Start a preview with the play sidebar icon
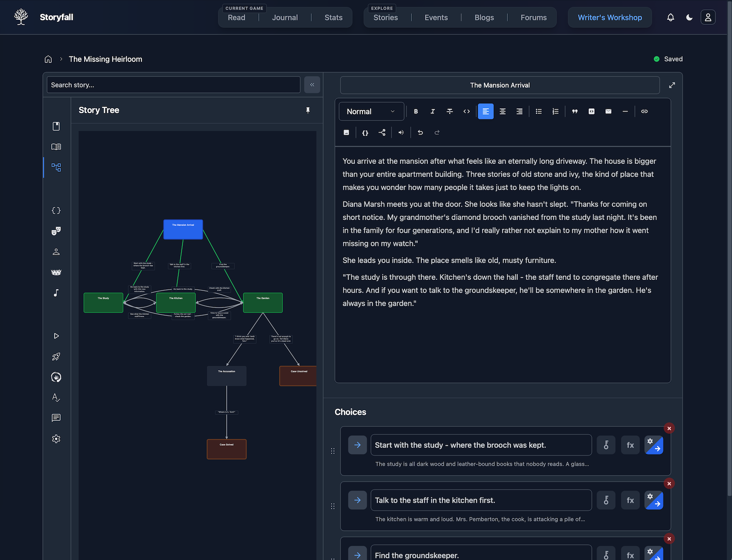Viewport: 732px width, 560px height. (x=56, y=335)
